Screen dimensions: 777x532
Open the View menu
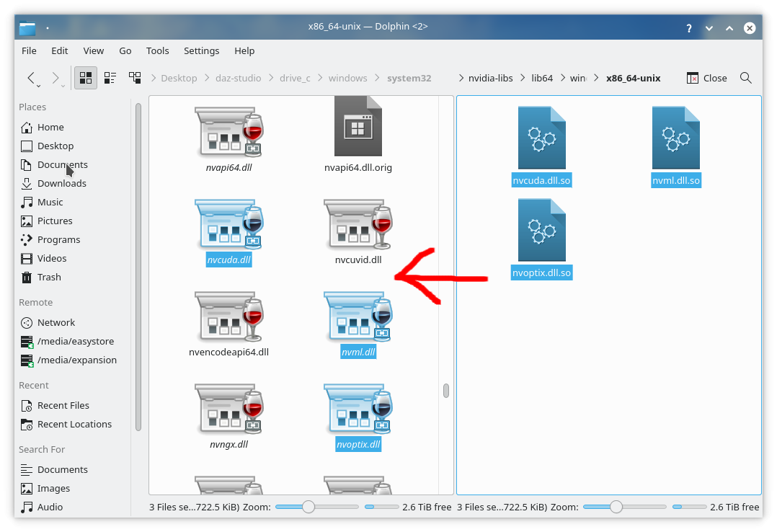click(x=93, y=50)
